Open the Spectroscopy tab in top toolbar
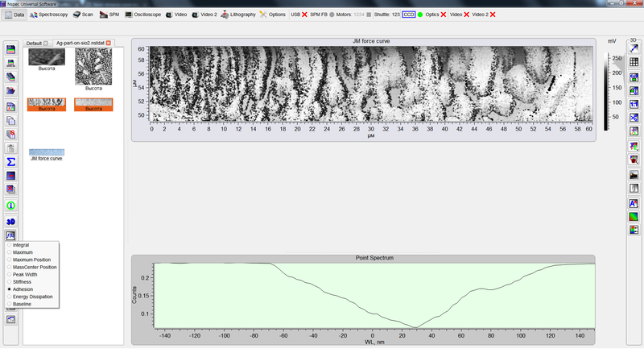 coord(48,15)
